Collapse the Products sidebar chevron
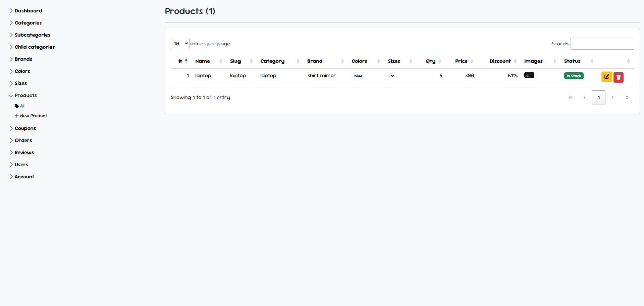Viewport: 644px width, 306px height. tap(11, 96)
